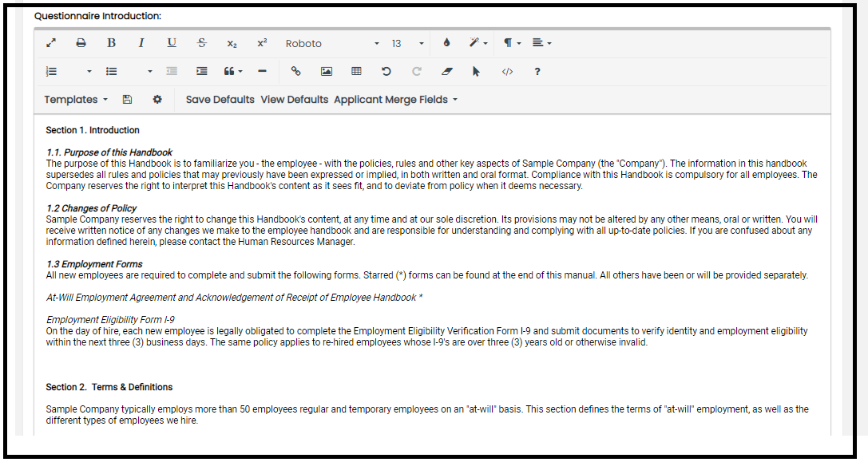Click Save Defaults
This screenshot has height=462, width=868.
pyautogui.click(x=220, y=100)
